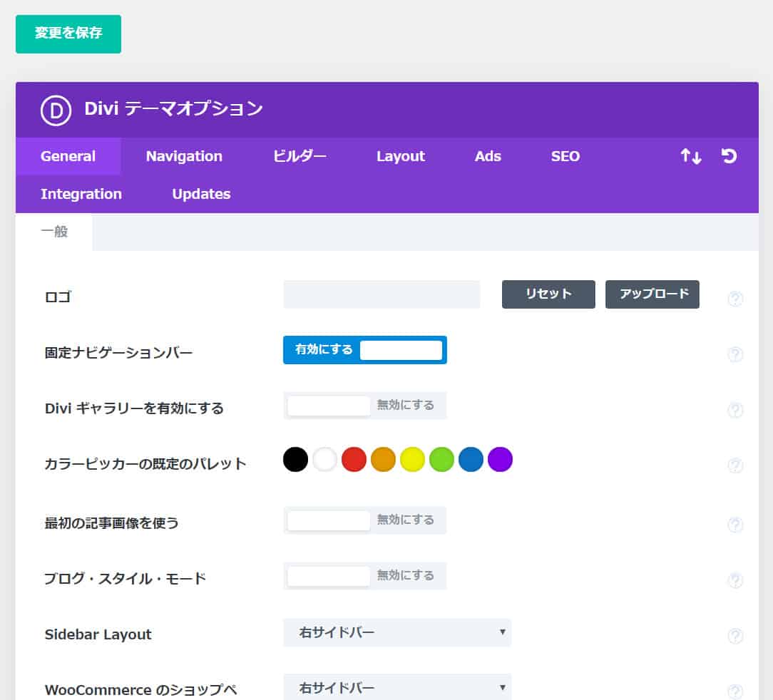This screenshot has width=773, height=700.
Task: Switch to the Integration tab
Action: 81,194
